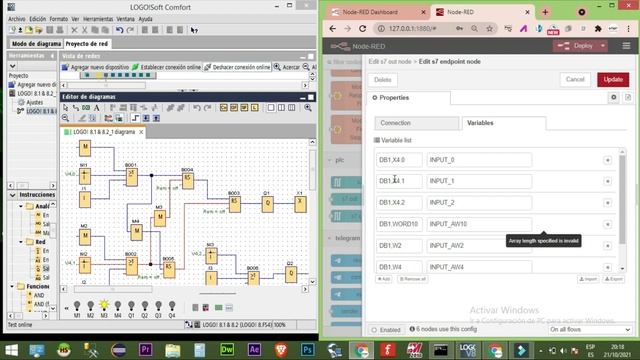Click the bookmark star in address bar
This screenshot has width=640, height=360.
click(x=489, y=29)
